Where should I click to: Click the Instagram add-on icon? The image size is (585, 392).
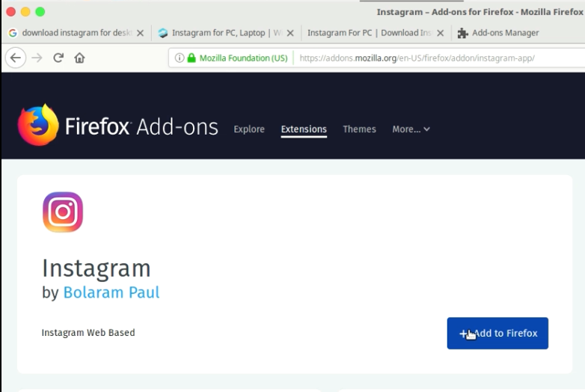coord(63,212)
